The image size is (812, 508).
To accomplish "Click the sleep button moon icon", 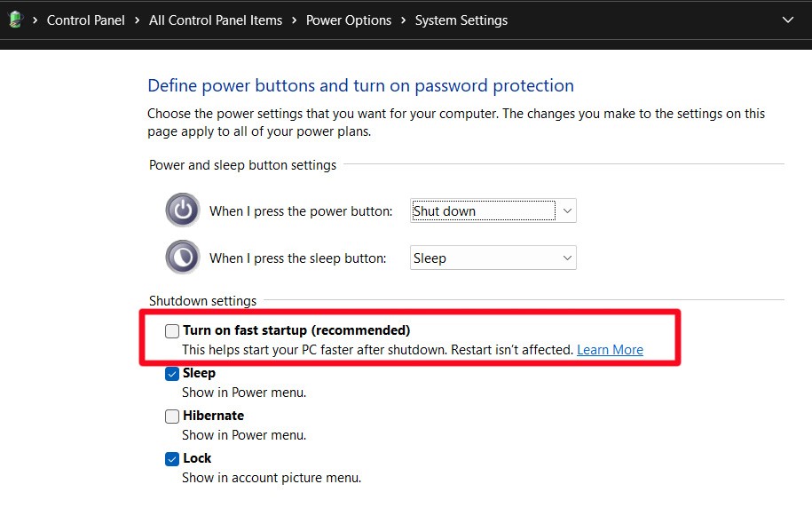I will (x=183, y=258).
